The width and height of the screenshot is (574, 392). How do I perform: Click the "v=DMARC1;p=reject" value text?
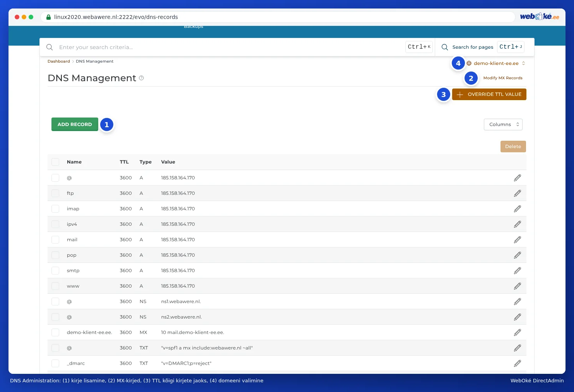pyautogui.click(x=186, y=363)
